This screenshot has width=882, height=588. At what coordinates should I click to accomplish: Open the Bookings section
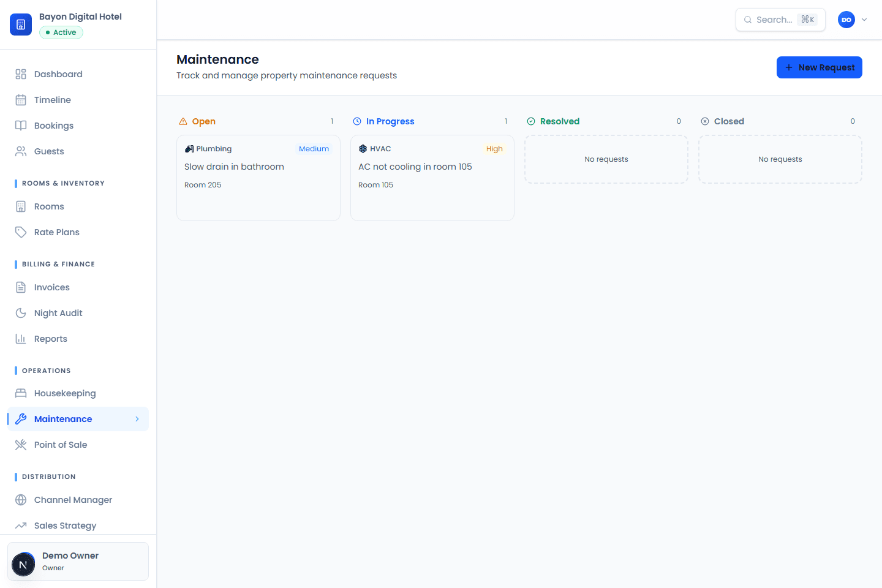point(78,126)
